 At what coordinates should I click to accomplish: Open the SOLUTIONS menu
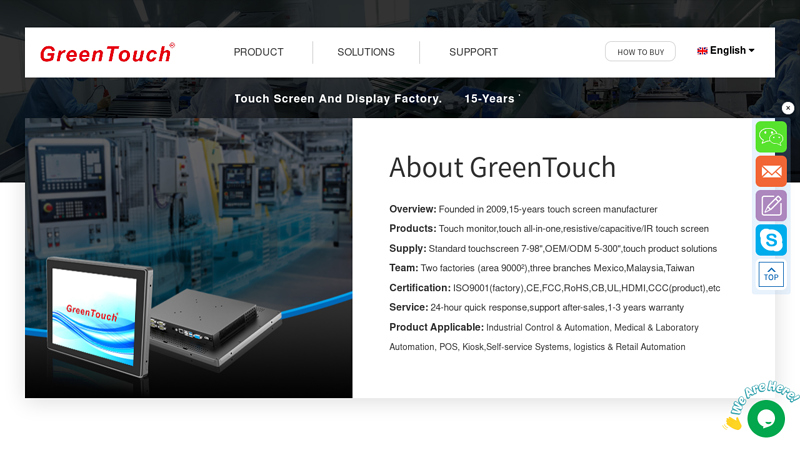(x=366, y=52)
